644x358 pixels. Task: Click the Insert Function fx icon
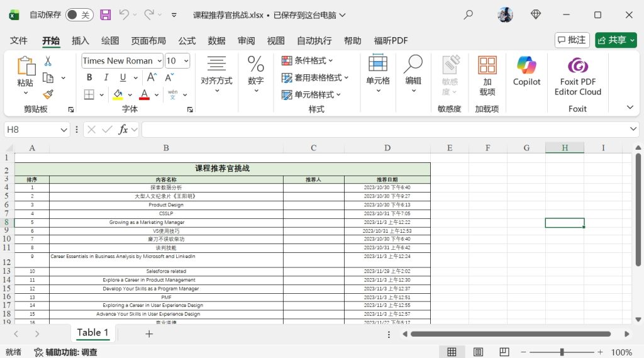[x=123, y=130]
